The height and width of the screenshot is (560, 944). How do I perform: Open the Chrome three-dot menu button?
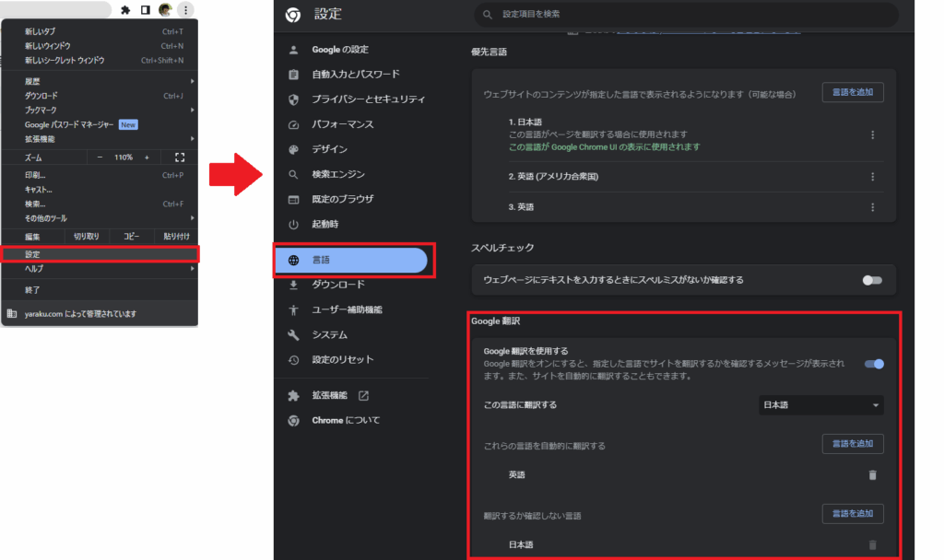[185, 9]
